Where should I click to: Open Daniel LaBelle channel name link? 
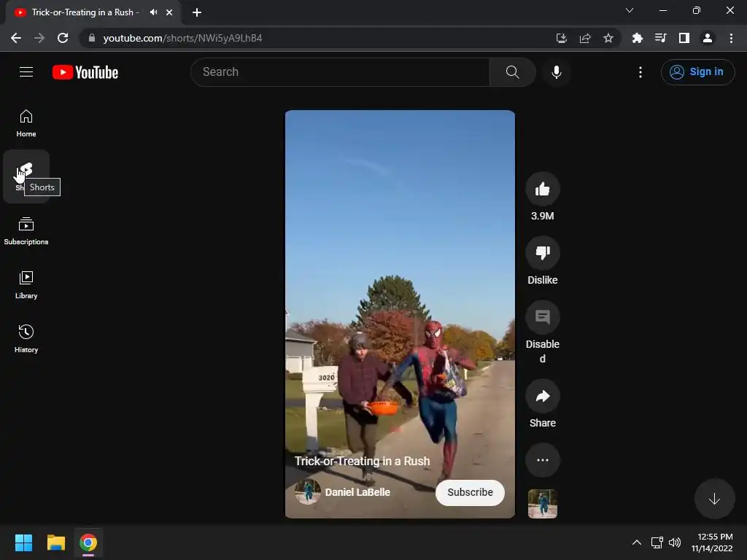coord(357,492)
